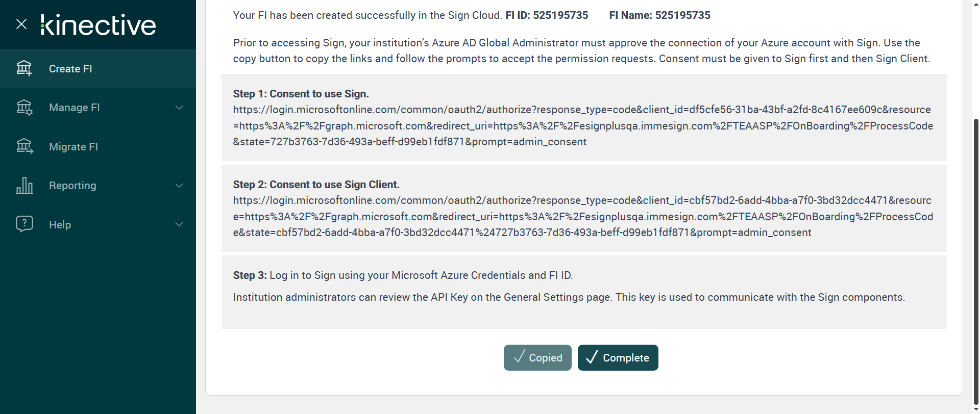The image size is (980, 414).
Task: Click the Help question mark icon
Action: 24,224
